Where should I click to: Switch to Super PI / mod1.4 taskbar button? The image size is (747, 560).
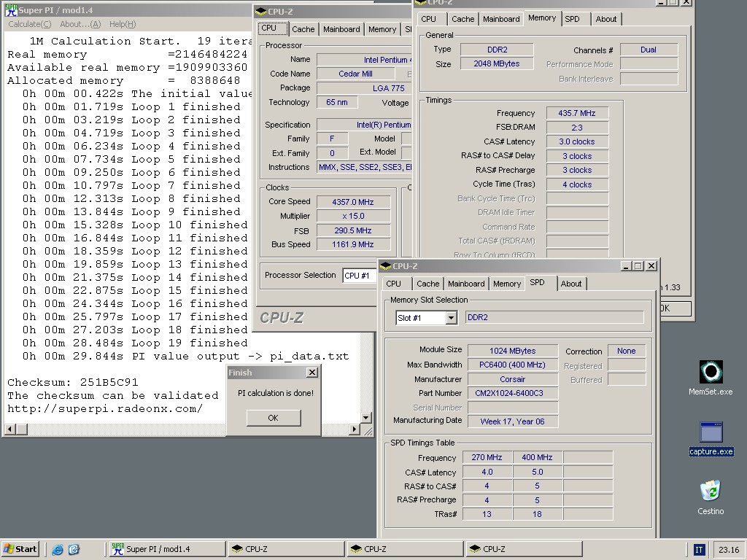click(166, 549)
